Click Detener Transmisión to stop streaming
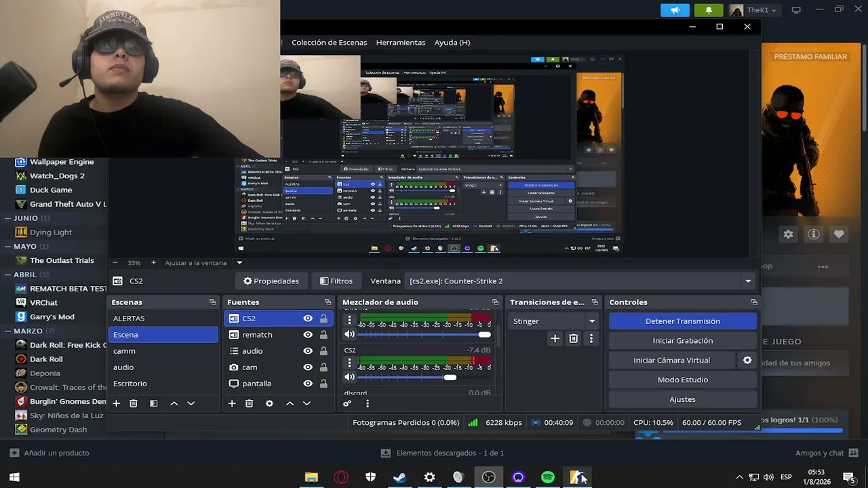 682,321
